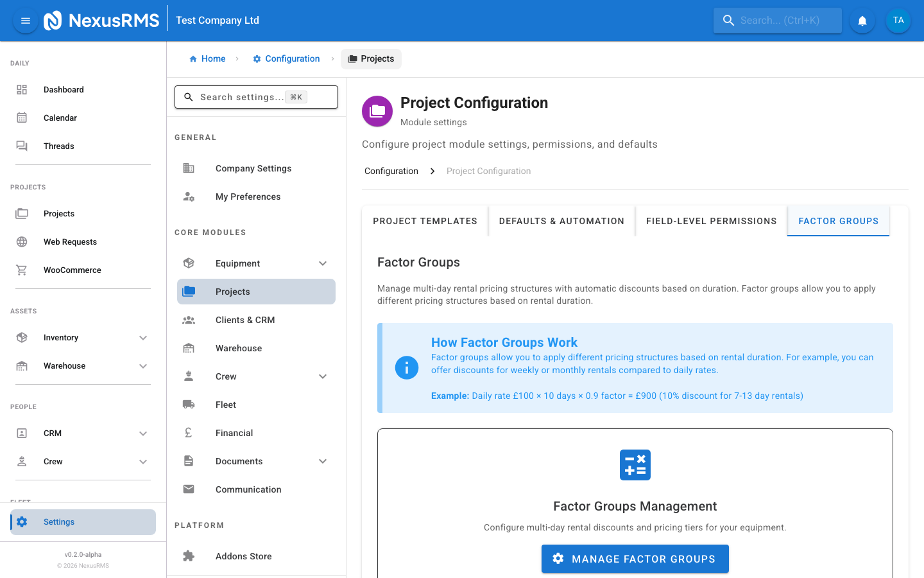
Task: Open Addons Store in settings panel
Action: (243, 556)
